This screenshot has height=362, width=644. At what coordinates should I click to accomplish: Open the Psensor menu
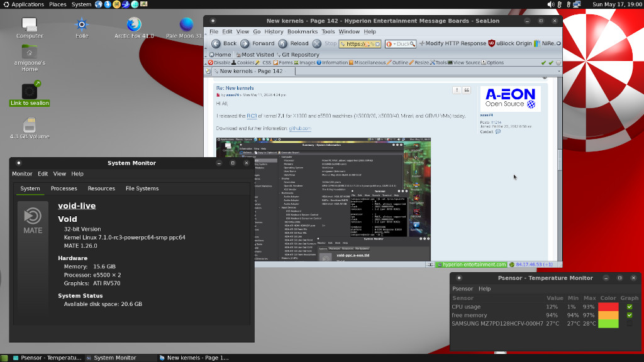(x=462, y=288)
